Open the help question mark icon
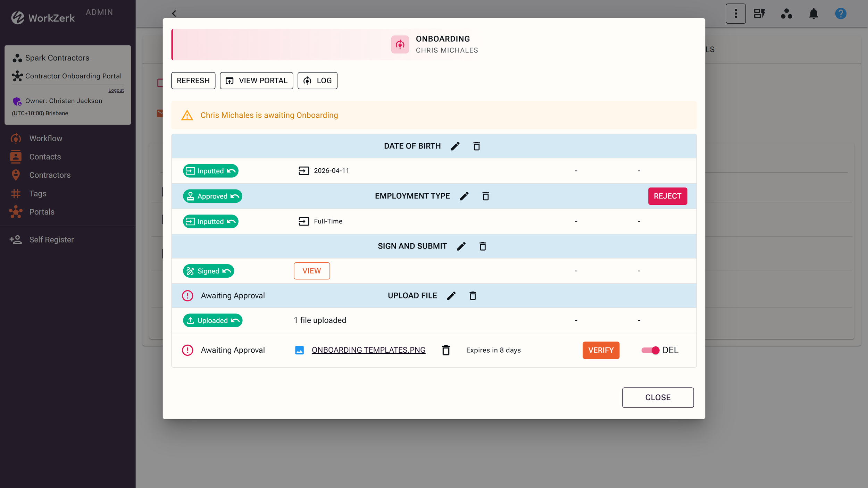Screen dimensions: 868x488 coord(841,14)
